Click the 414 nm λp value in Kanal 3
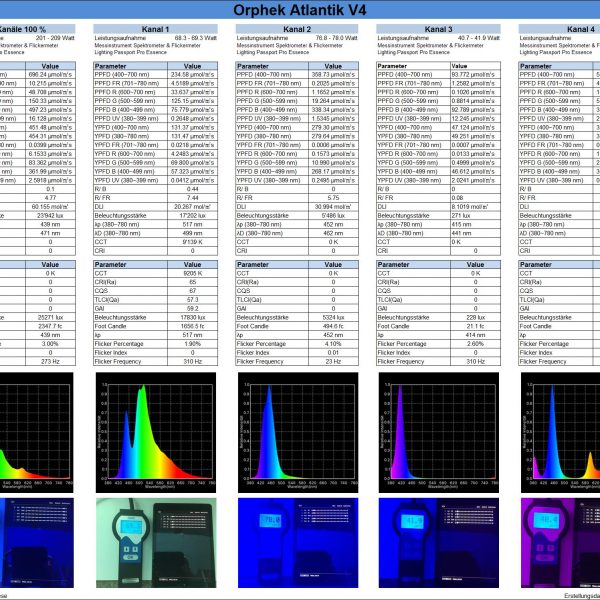 pyautogui.click(x=475, y=335)
